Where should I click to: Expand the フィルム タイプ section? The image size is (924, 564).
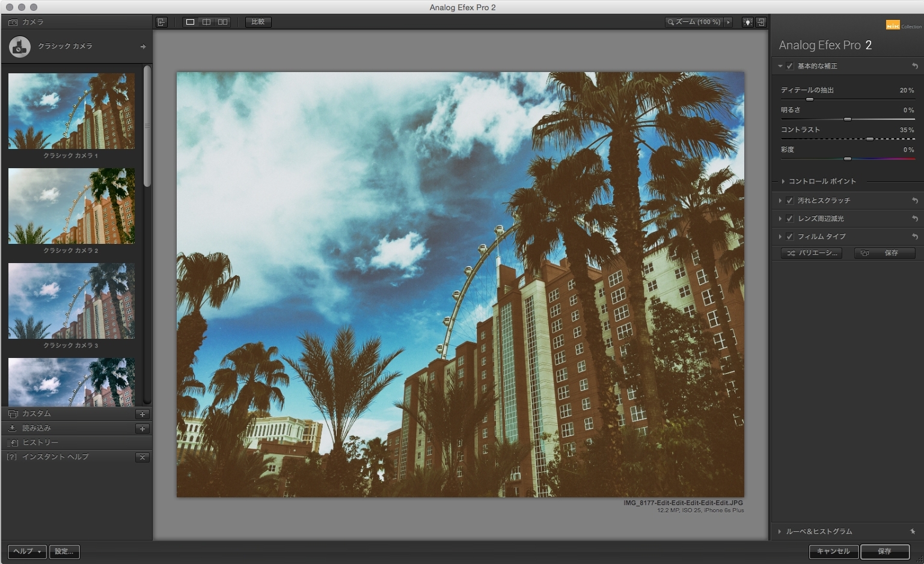point(780,237)
